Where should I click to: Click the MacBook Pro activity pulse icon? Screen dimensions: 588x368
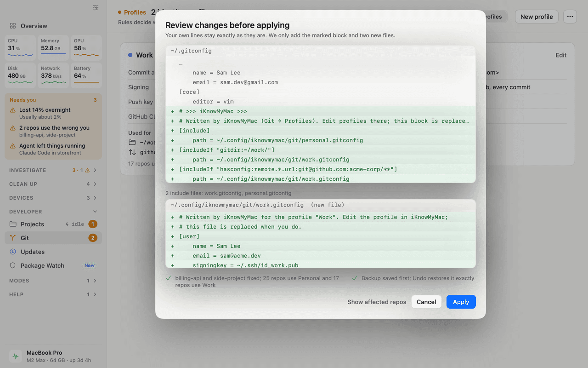click(16, 356)
